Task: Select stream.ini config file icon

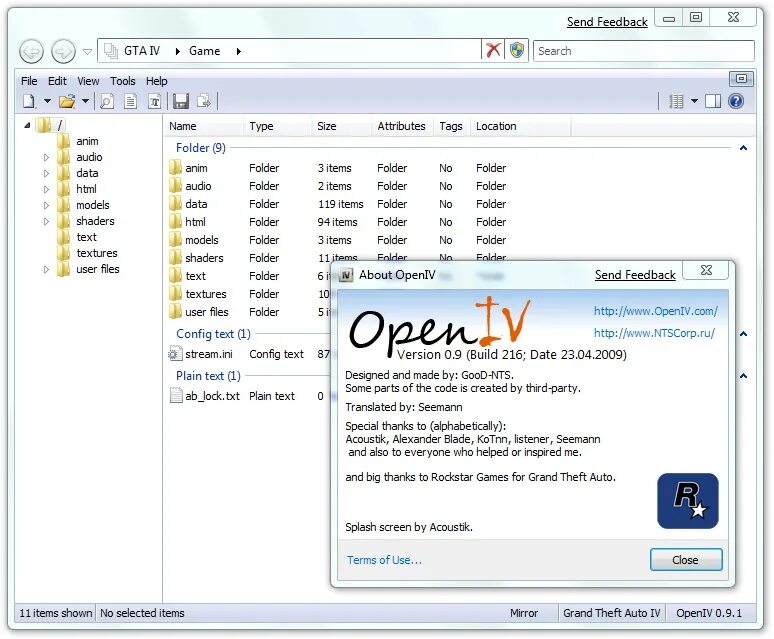Action: pyautogui.click(x=175, y=354)
